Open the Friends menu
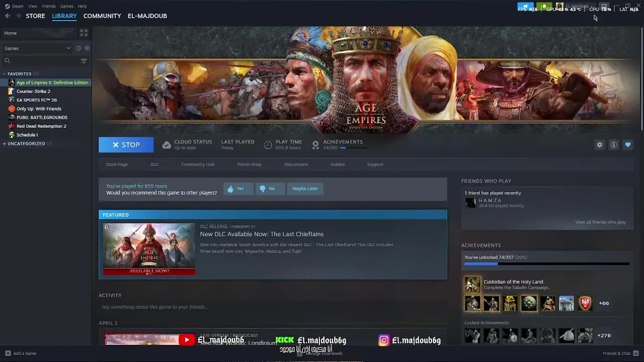 (x=49, y=6)
